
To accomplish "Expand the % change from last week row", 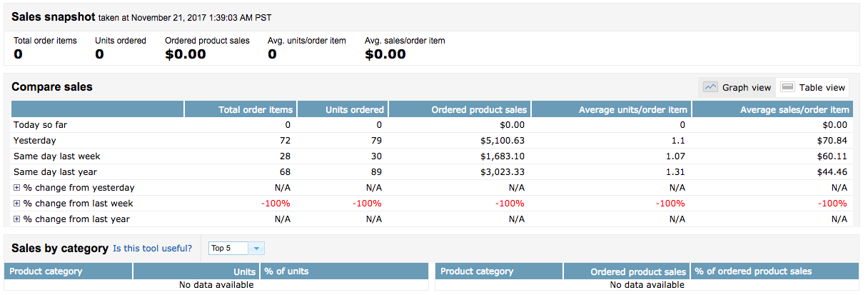I will pyautogui.click(x=17, y=204).
